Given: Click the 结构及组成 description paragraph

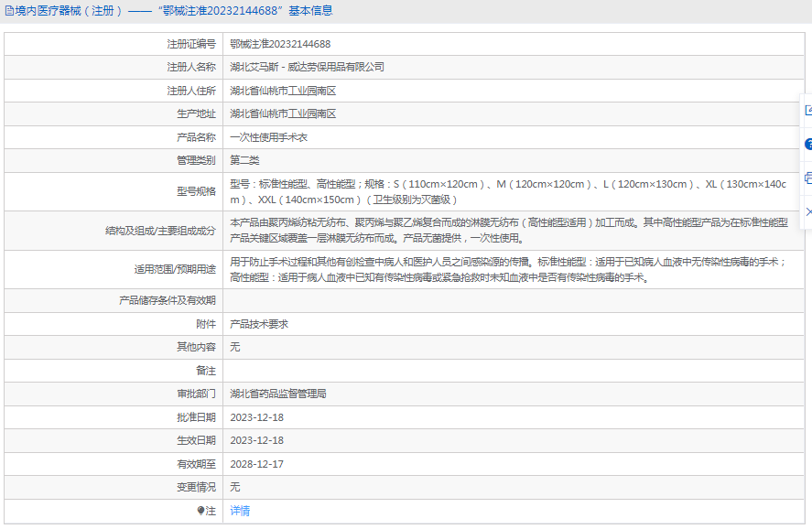Looking at the screenshot, I should (x=509, y=231).
